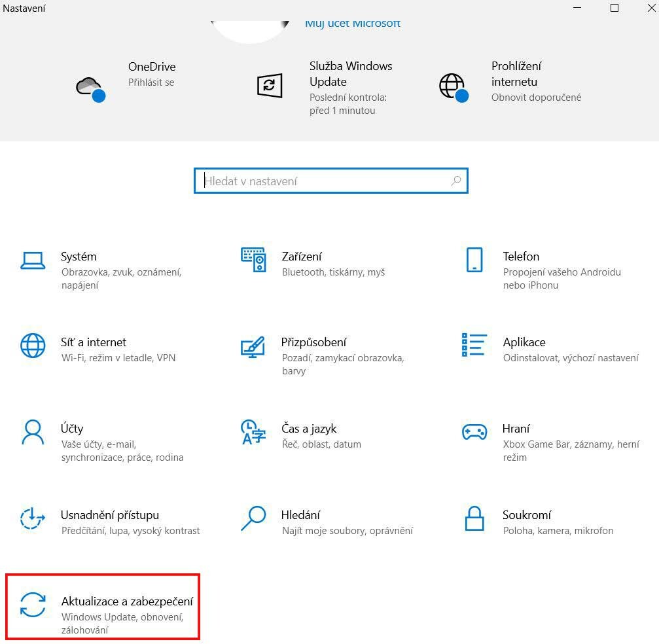The height and width of the screenshot is (644, 659).
Task: Click 'Odinstalovat, výchozí nastavení' description
Action: pos(570,358)
